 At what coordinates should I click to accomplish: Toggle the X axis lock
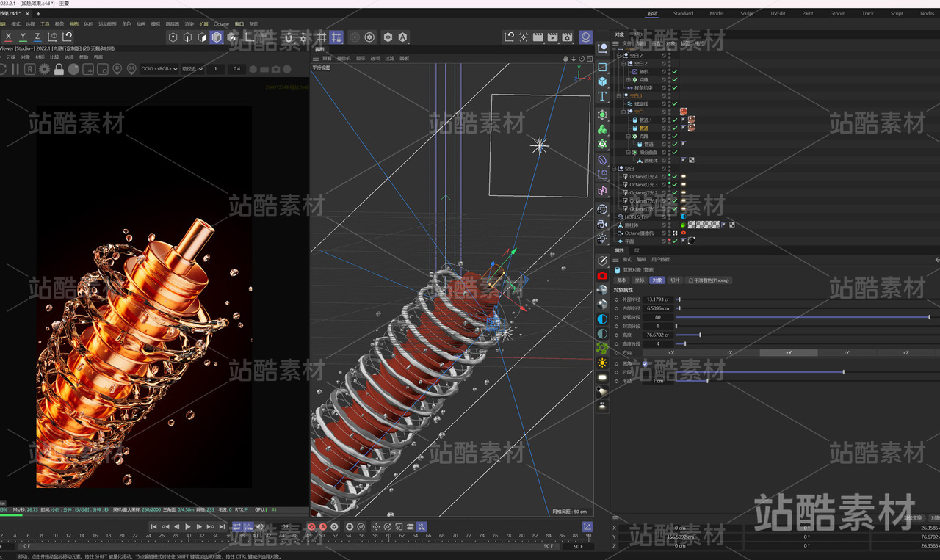point(9,37)
